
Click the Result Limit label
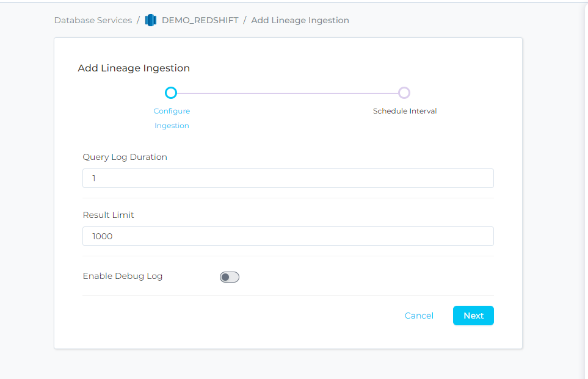point(108,215)
